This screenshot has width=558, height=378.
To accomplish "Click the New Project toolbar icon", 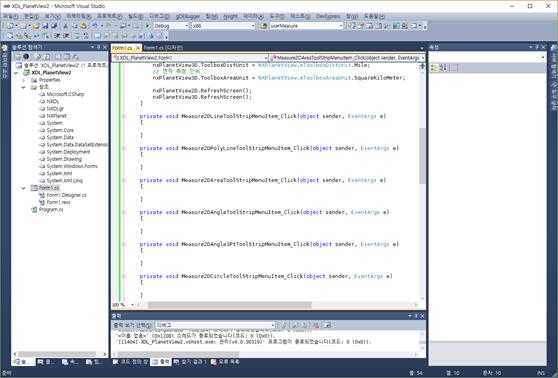I will pos(10,26).
